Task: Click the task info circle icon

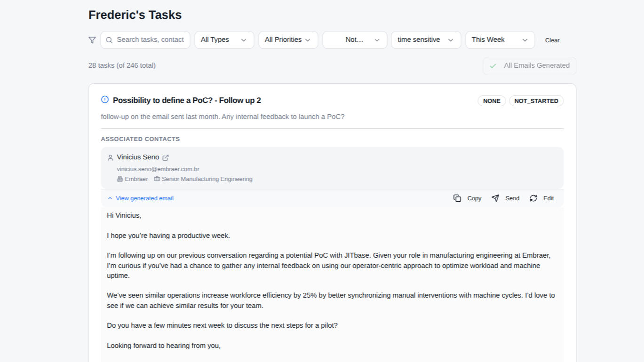Action: tap(105, 100)
